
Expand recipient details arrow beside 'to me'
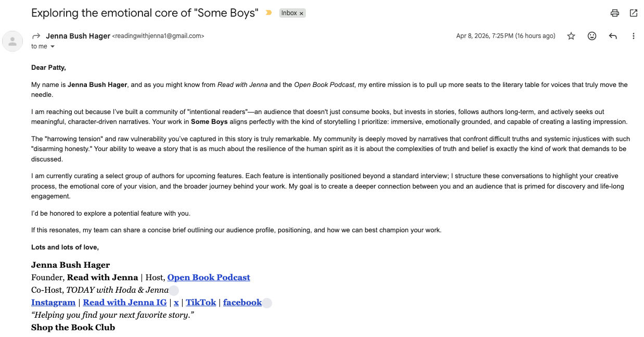point(53,47)
